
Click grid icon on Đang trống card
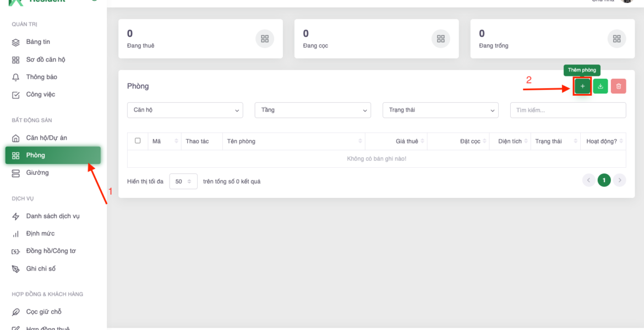click(616, 38)
